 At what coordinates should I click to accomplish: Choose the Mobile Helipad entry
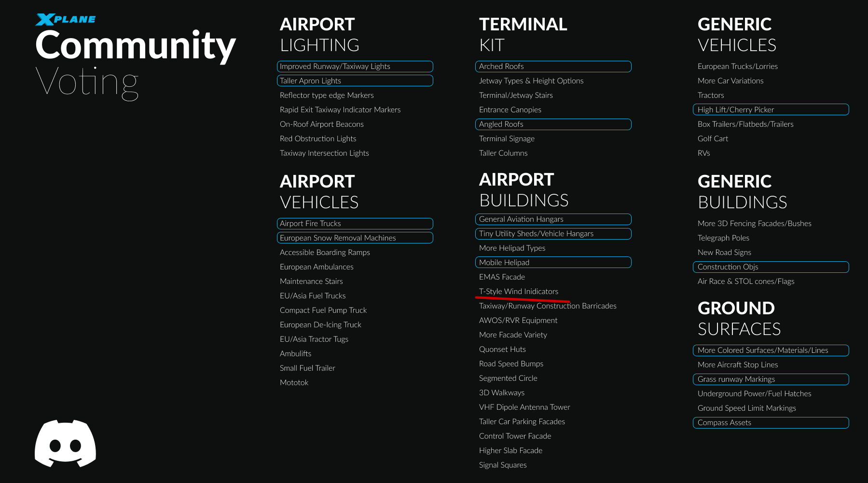[x=553, y=262]
